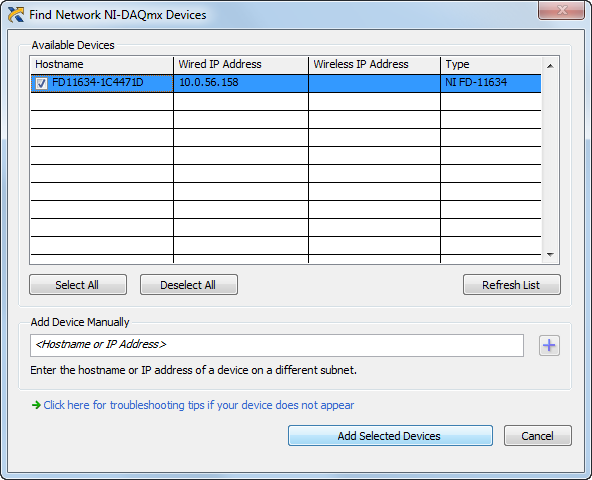Focus the Hostname or IP Address field
This screenshot has width=592, height=480.
(x=277, y=345)
